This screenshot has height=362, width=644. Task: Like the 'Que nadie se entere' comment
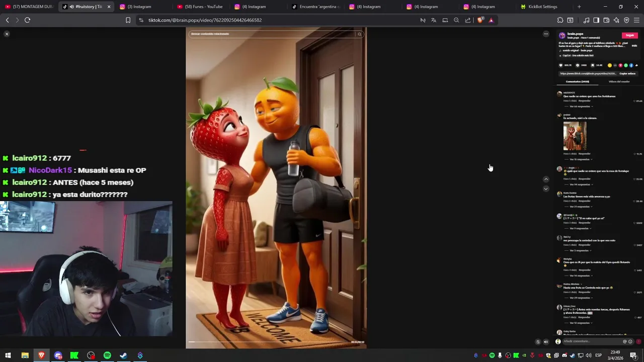(x=634, y=101)
